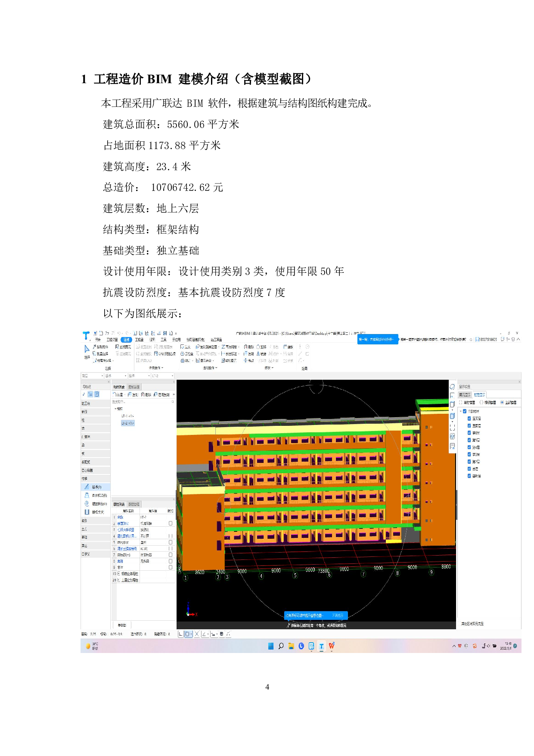Expand the 钢筋业务属性 property row
Viewport: 534px width, 756px height.
[118, 574]
